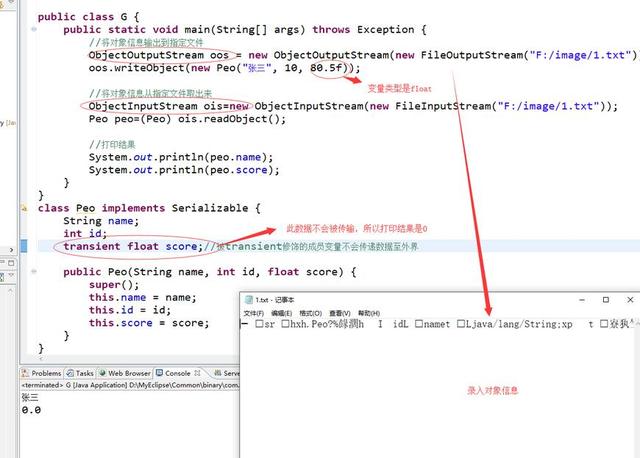
Task: Close the 1.txt Notepad window
Action: tap(630, 300)
